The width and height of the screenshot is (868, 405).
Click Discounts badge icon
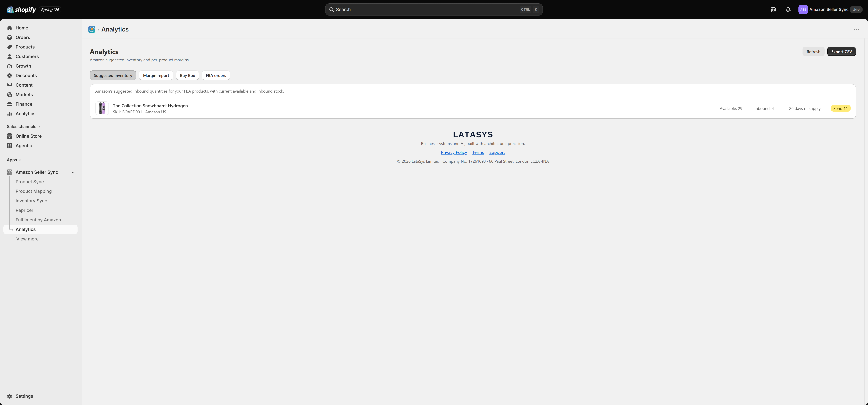(9, 76)
